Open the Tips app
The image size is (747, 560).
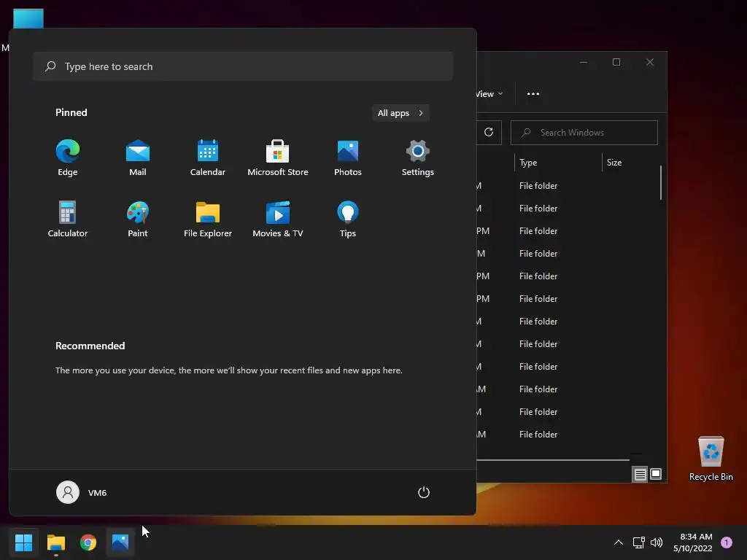(348, 219)
